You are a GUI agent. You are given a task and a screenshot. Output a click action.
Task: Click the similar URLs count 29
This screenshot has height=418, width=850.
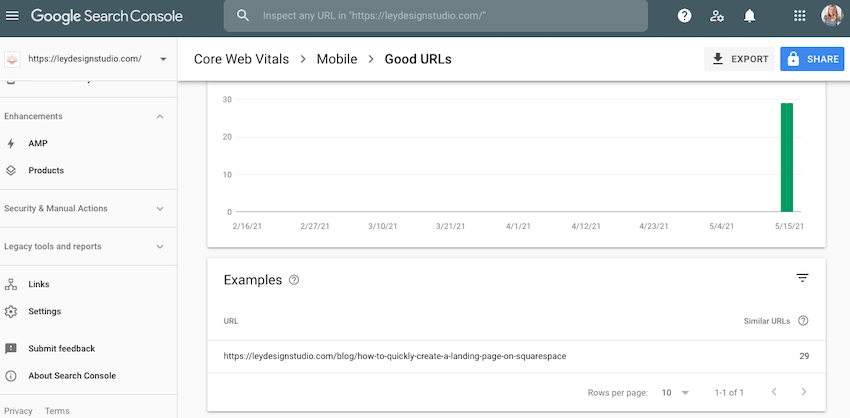point(804,357)
